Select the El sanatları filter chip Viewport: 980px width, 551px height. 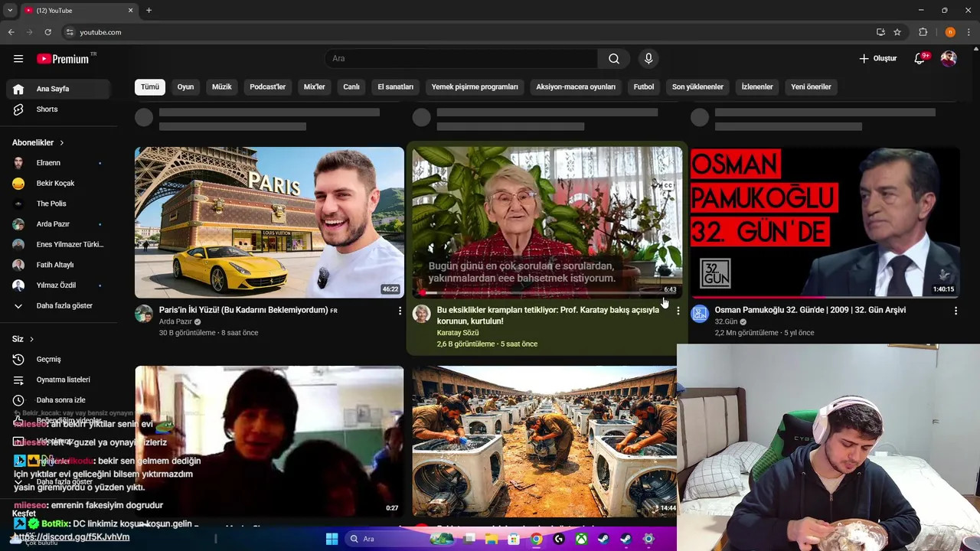click(395, 87)
